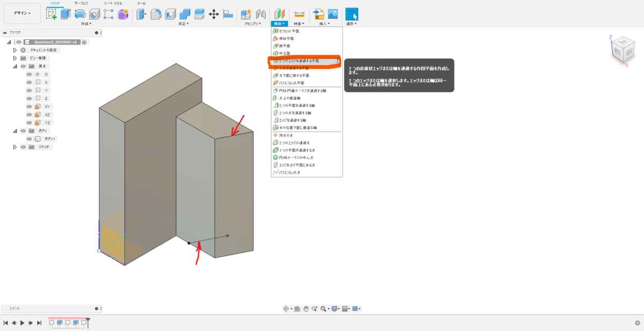
Task: Switch to シートメタル tab
Action: pos(113,3)
